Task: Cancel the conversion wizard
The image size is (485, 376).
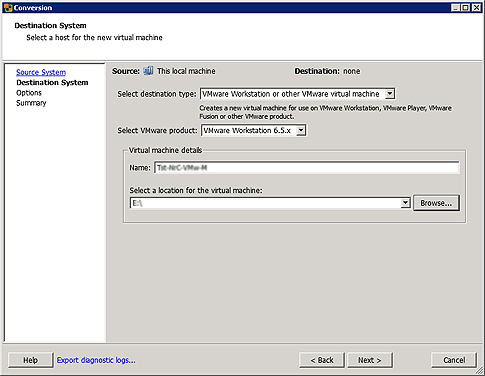Action: tap(454, 360)
